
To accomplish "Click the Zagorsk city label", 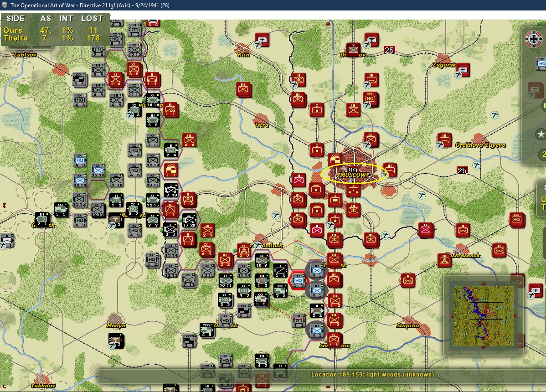I will [x=444, y=65].
